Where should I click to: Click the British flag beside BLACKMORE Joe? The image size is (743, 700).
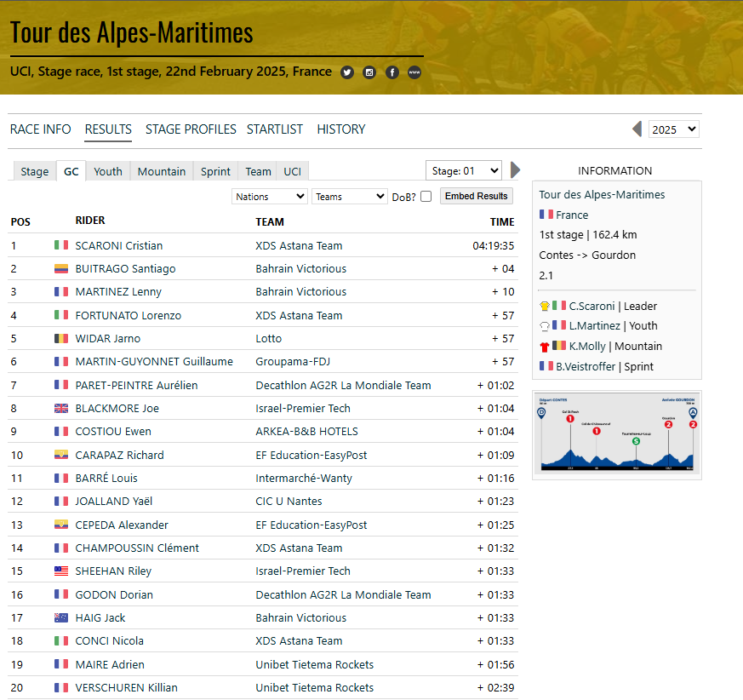tap(61, 409)
